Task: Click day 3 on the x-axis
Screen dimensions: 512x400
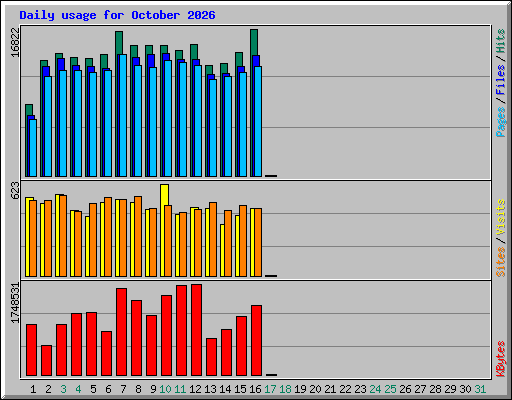Action: tap(63, 389)
